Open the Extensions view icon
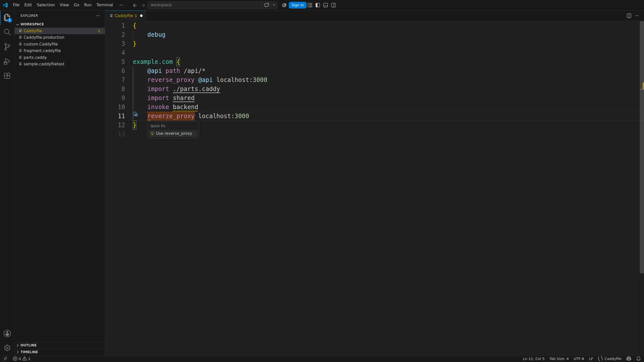Image resolution: width=644 pixels, height=362 pixels. point(7,76)
